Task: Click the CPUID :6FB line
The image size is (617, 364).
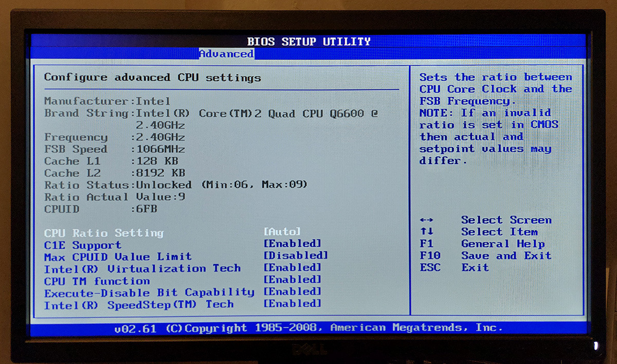Action: click(100, 209)
